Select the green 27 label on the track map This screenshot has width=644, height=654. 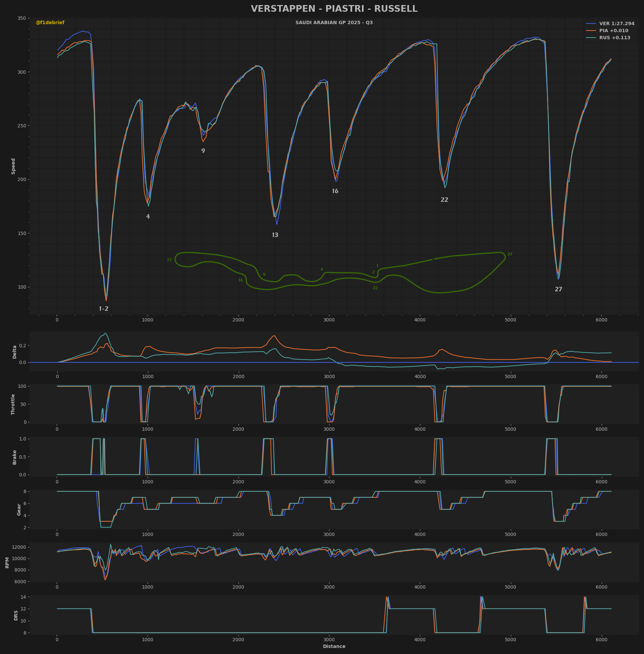tap(510, 254)
